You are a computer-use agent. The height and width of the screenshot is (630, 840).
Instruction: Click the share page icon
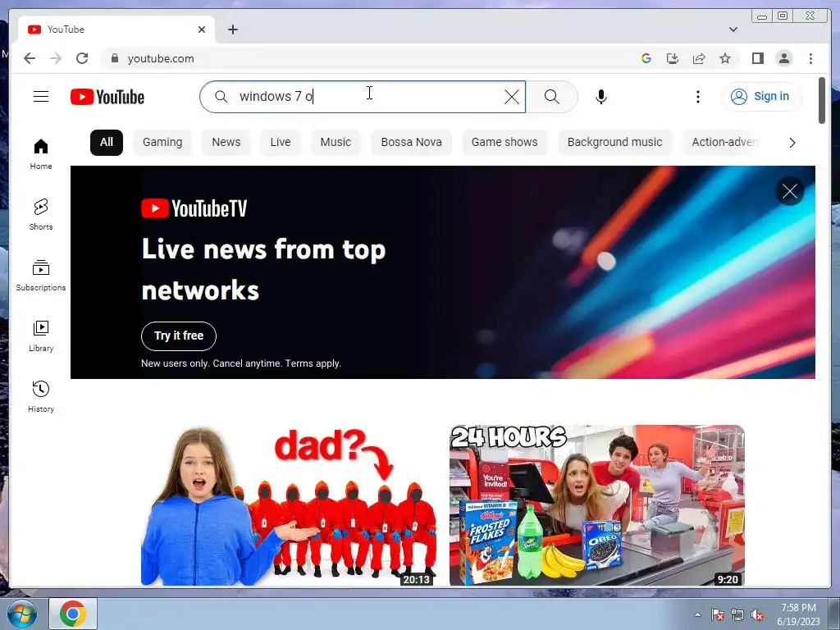click(x=699, y=58)
